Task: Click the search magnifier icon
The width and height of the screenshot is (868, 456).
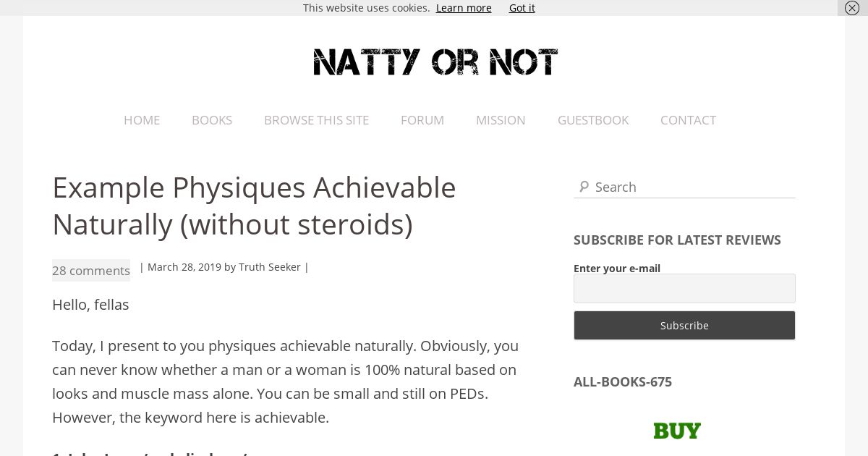Action: click(x=583, y=187)
